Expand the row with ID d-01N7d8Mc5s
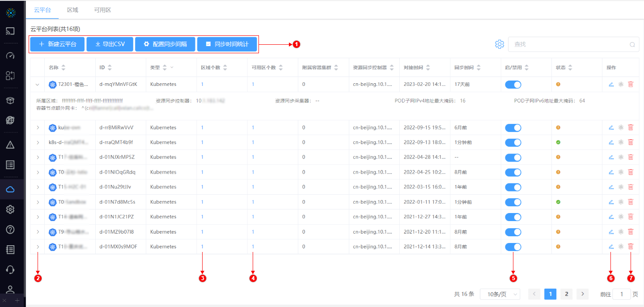 tap(38, 202)
